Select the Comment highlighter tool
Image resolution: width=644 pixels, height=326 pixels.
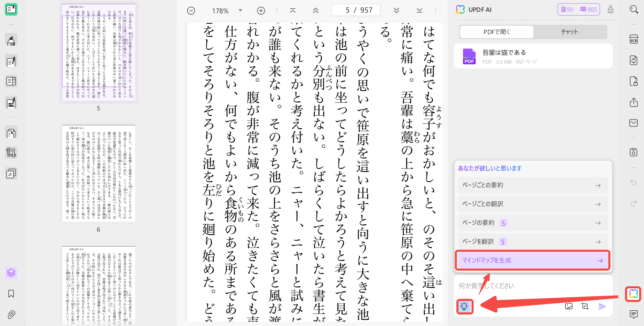click(x=11, y=41)
